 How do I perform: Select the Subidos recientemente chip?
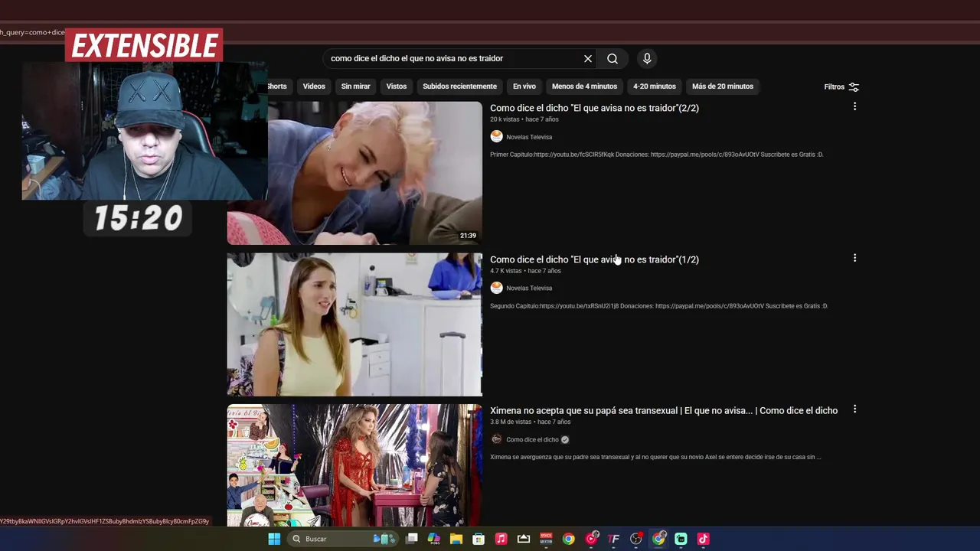pyautogui.click(x=459, y=86)
